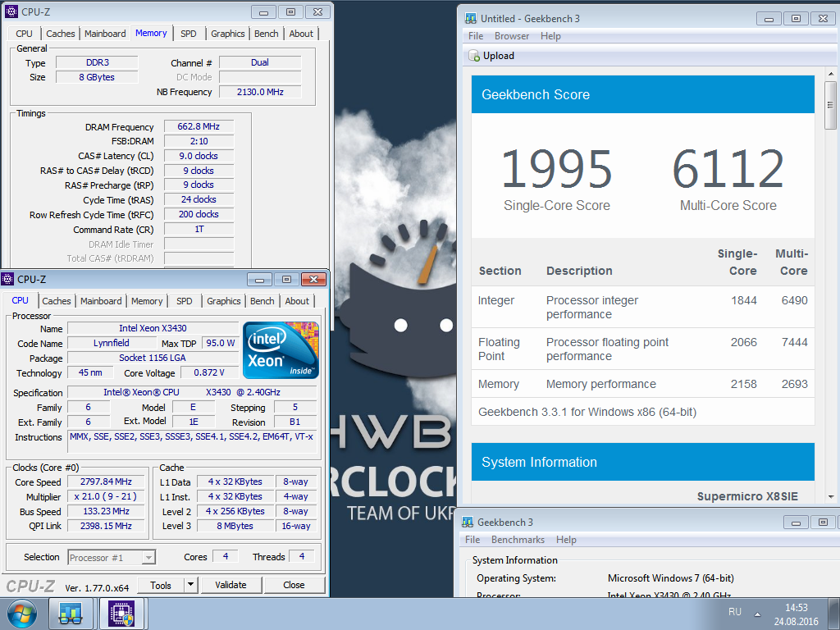The width and height of the screenshot is (840, 630).
Task: Click the Command Rate value 1T
Action: (199, 230)
